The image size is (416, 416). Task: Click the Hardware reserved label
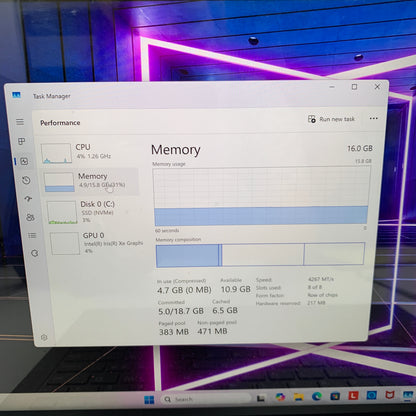(278, 303)
